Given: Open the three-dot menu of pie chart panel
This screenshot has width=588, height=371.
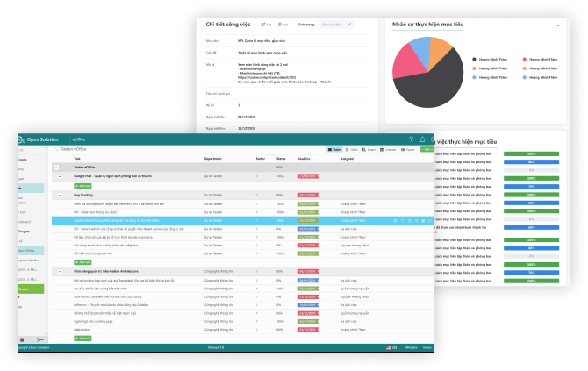Looking at the screenshot, I should (557, 25).
